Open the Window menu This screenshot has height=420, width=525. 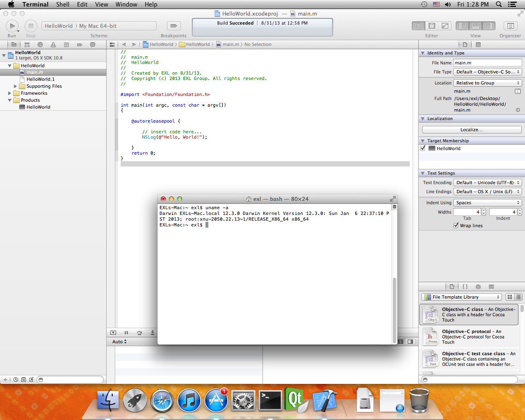click(126, 4)
